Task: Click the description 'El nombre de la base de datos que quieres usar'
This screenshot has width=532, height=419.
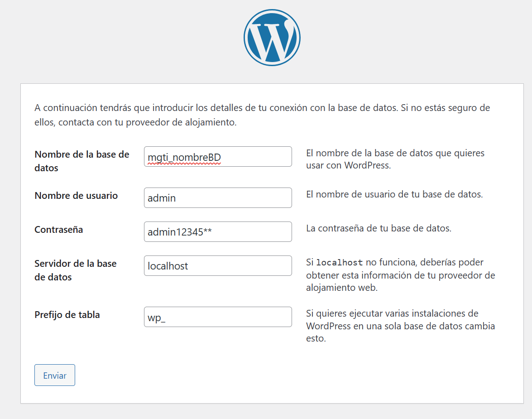Action: coord(395,159)
